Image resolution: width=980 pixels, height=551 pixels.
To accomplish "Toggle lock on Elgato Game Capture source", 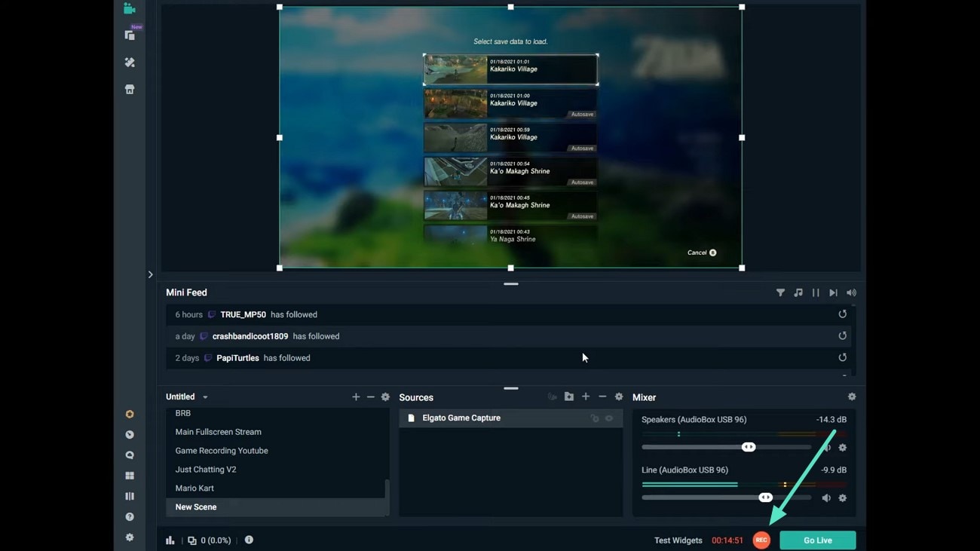I will [x=595, y=418].
